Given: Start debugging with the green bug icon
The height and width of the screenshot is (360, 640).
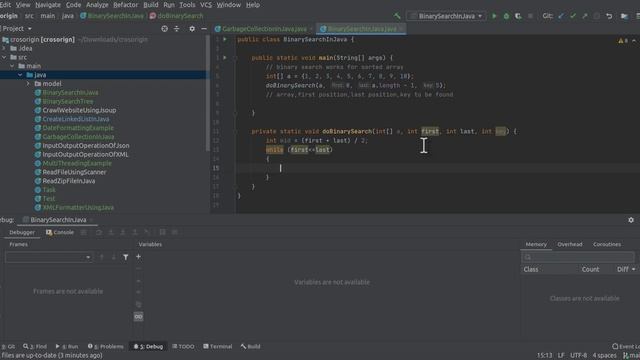Looking at the screenshot, I should 506,16.
